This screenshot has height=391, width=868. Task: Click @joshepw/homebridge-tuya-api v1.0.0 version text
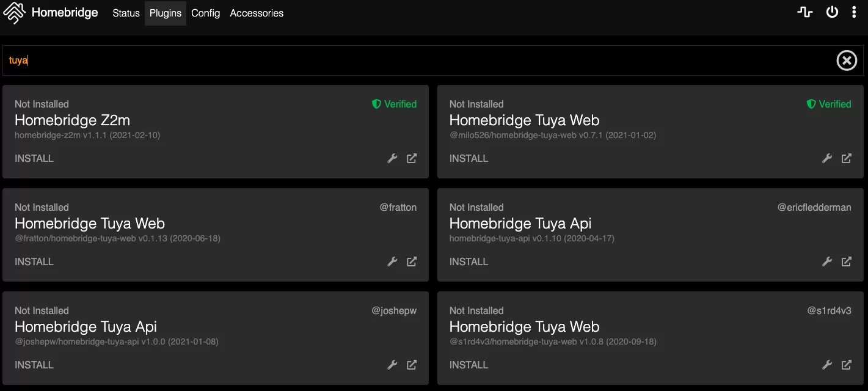pos(117,342)
